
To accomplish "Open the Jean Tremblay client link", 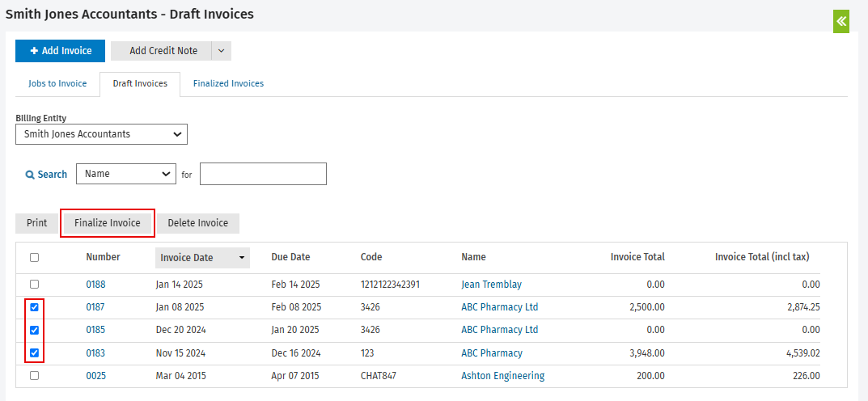I will point(491,285).
